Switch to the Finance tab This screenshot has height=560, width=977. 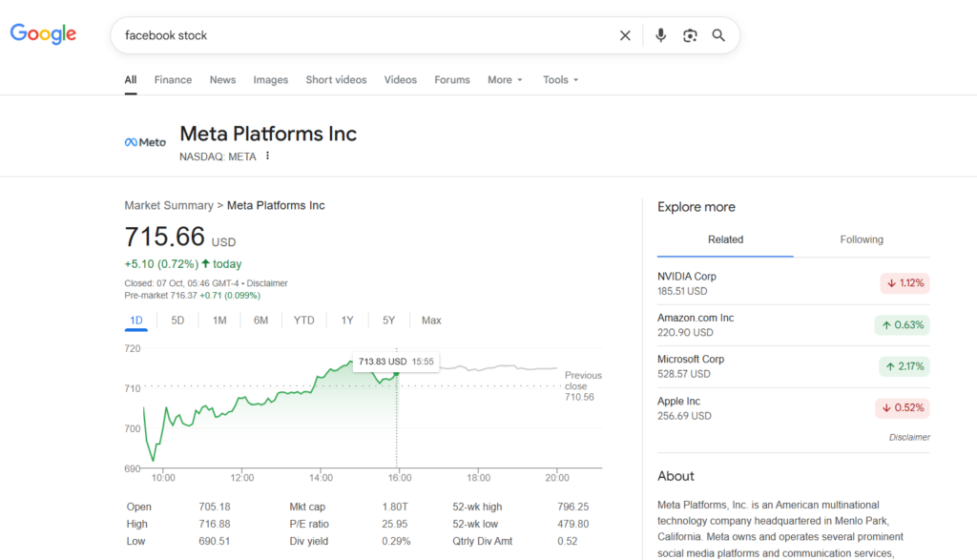point(173,80)
